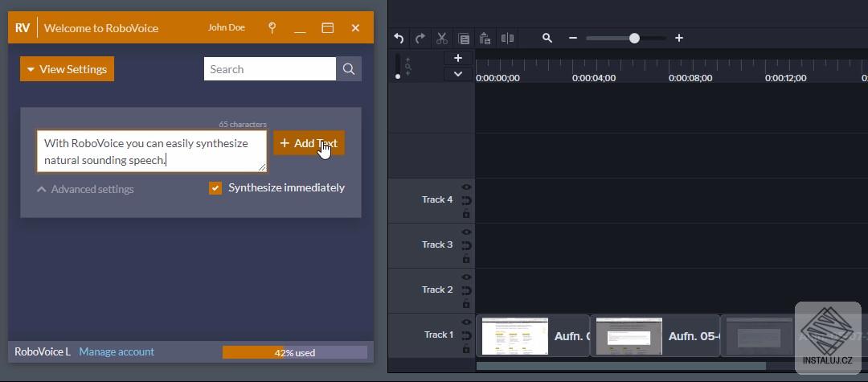The image size is (868, 382).
Task: Click the John Doe user name
Action: pyautogui.click(x=227, y=27)
